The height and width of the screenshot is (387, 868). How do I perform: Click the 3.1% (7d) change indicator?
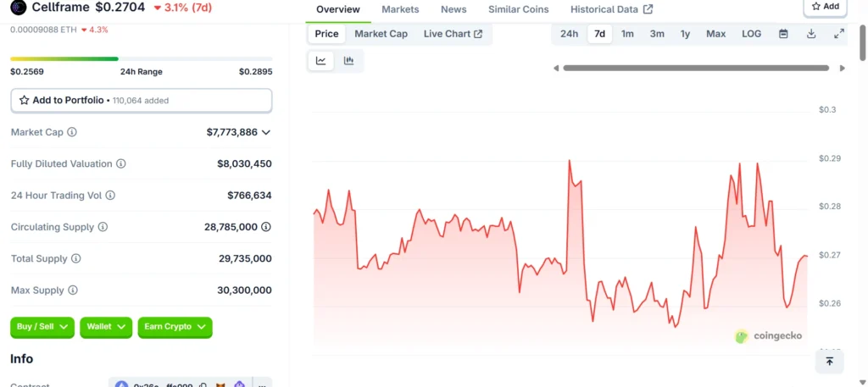point(182,7)
